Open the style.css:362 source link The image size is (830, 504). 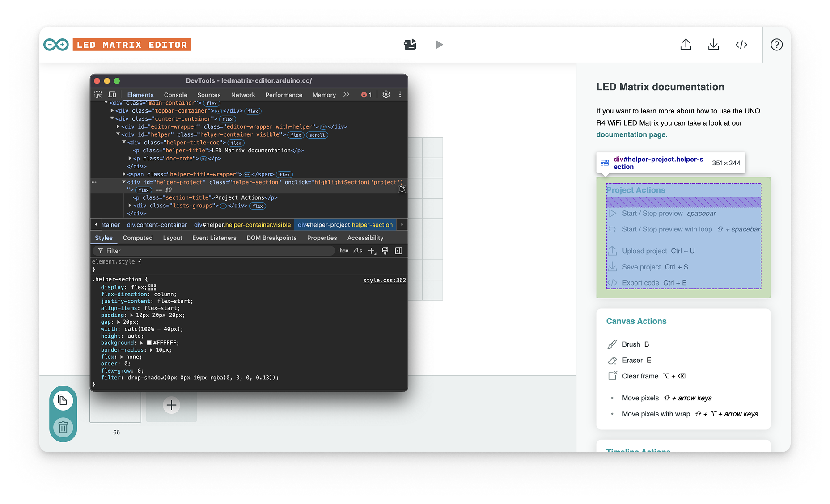click(385, 280)
